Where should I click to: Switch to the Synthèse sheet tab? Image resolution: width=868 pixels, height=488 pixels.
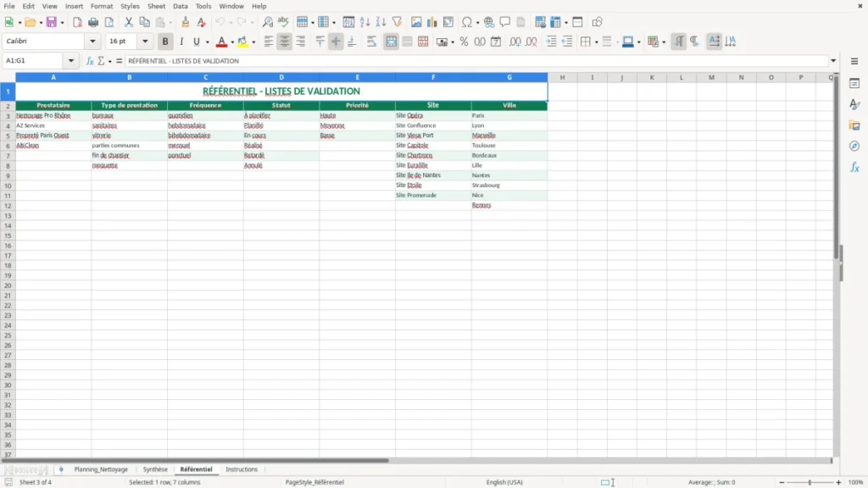155,469
